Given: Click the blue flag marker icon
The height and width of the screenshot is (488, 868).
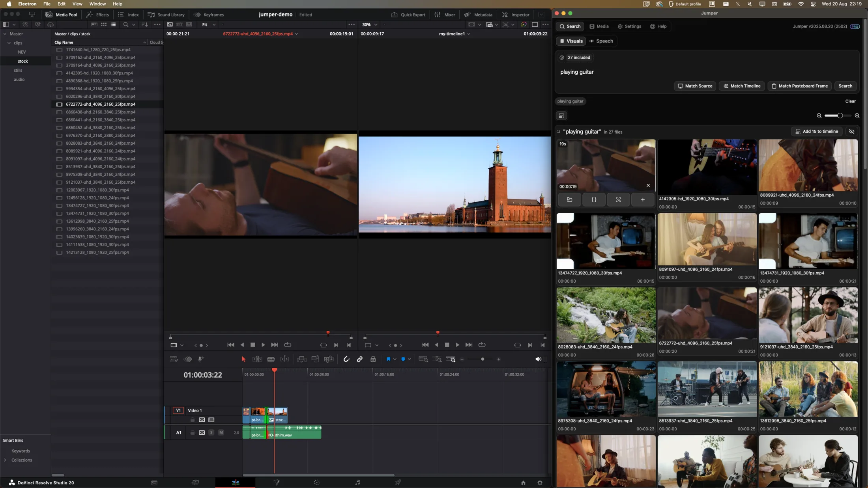Looking at the screenshot, I should point(388,359).
